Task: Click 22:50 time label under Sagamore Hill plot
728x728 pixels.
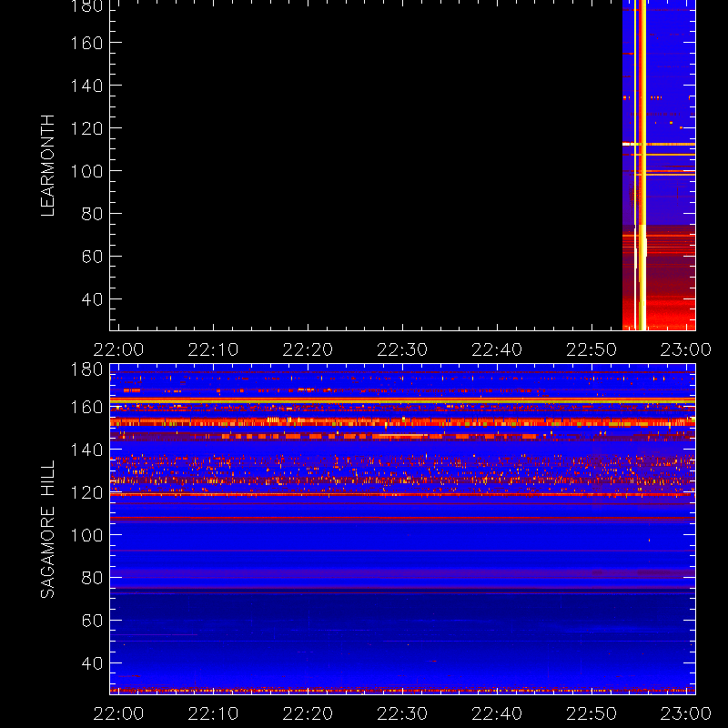Action: point(591,713)
